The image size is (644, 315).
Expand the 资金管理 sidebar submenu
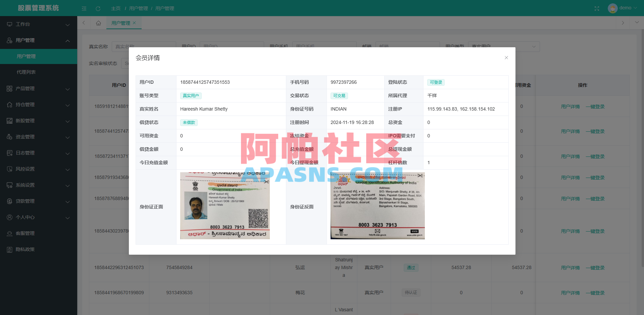9,136
